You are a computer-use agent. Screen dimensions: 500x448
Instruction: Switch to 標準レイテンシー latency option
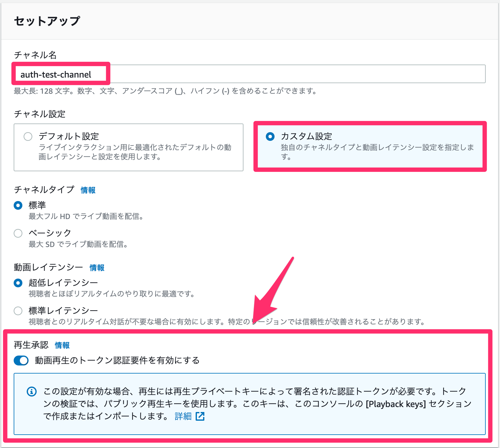pyautogui.click(x=18, y=311)
